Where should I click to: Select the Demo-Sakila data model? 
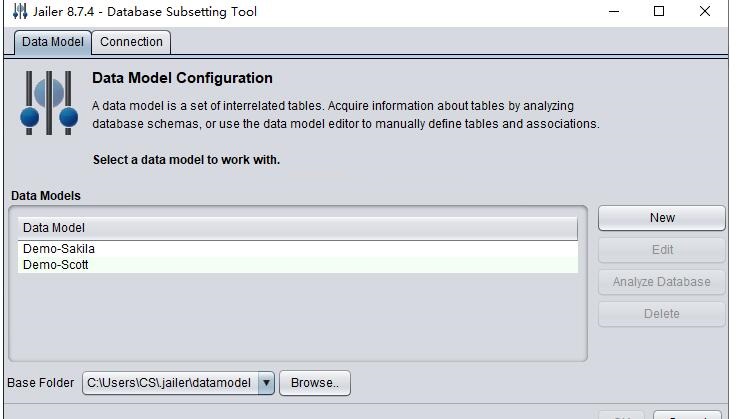coord(298,249)
